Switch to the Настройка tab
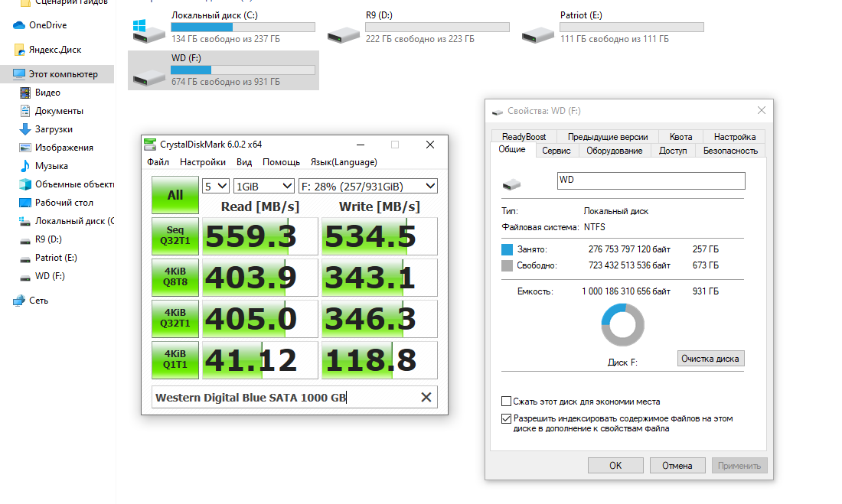842x504 pixels. tap(734, 137)
